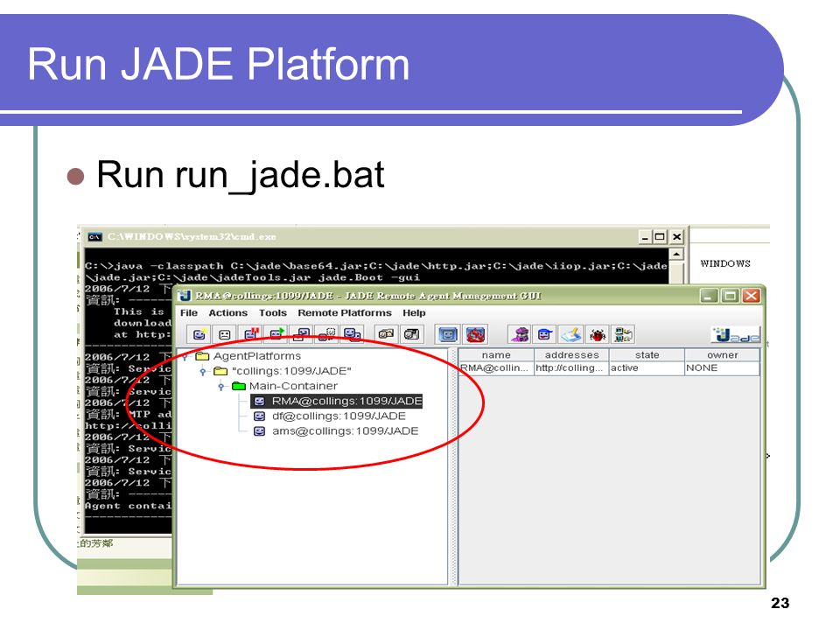Minimize the cmd.exe window
This screenshot has width=840, height=630.
click(646, 237)
